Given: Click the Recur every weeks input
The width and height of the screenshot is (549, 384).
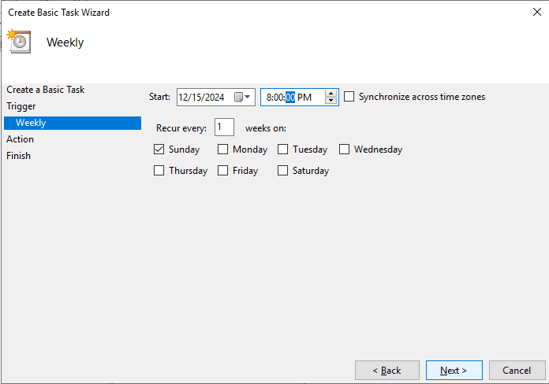Looking at the screenshot, I should coord(224,127).
